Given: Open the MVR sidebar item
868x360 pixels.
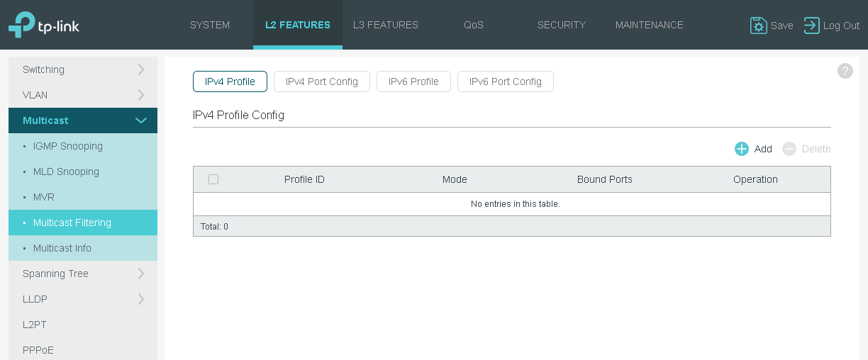Looking at the screenshot, I should [x=44, y=197].
